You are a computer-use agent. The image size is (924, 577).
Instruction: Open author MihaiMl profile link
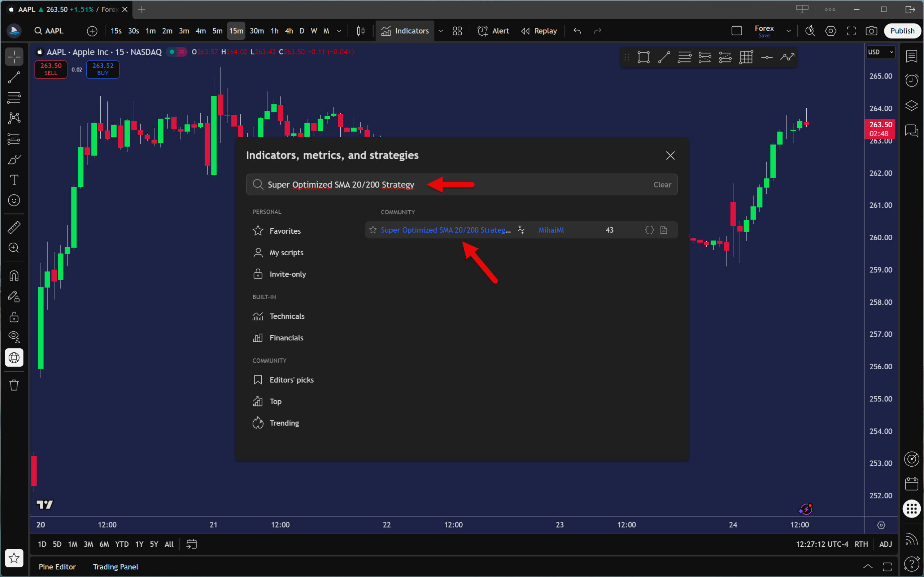[x=551, y=230]
